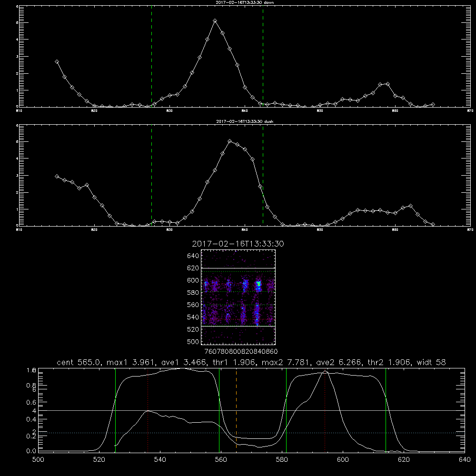Click right green dashed line in dawn plot

tap(263, 58)
